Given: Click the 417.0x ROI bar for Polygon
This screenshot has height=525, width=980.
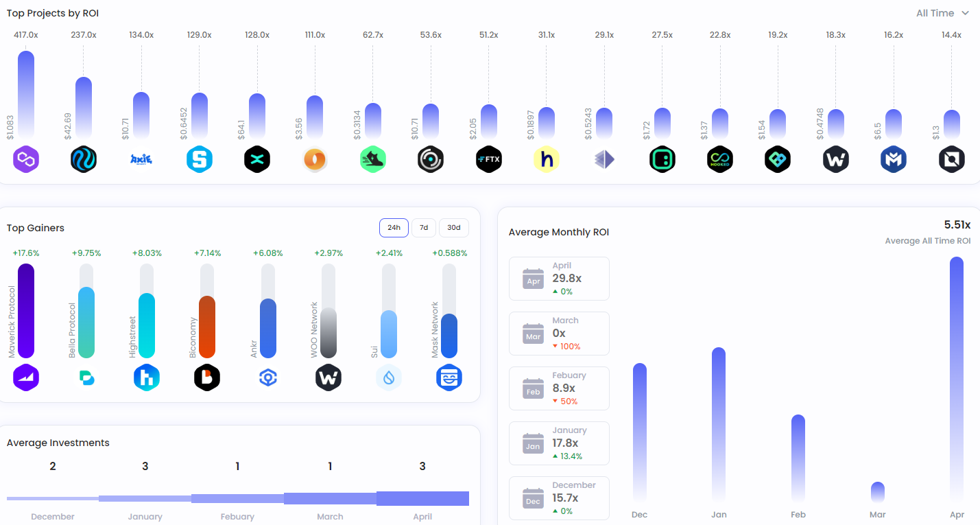Looking at the screenshot, I should pyautogui.click(x=26, y=95).
